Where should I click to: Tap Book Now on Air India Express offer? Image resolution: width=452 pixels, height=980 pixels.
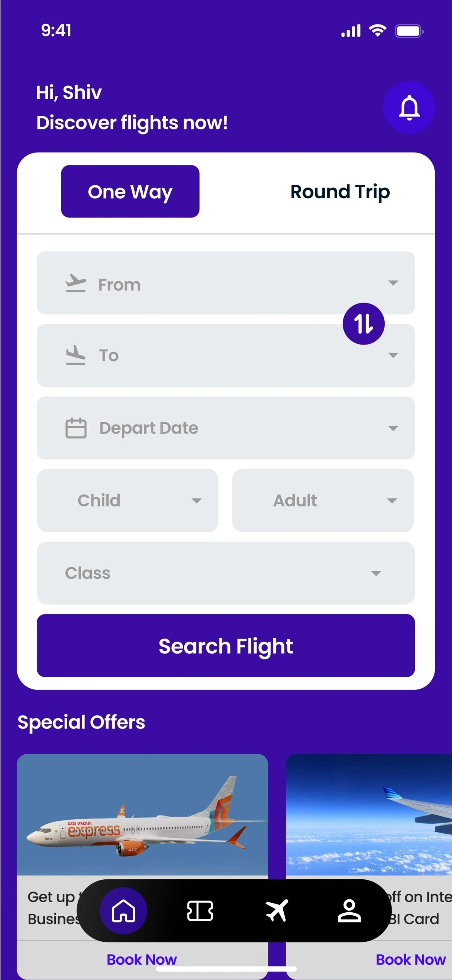(141, 959)
